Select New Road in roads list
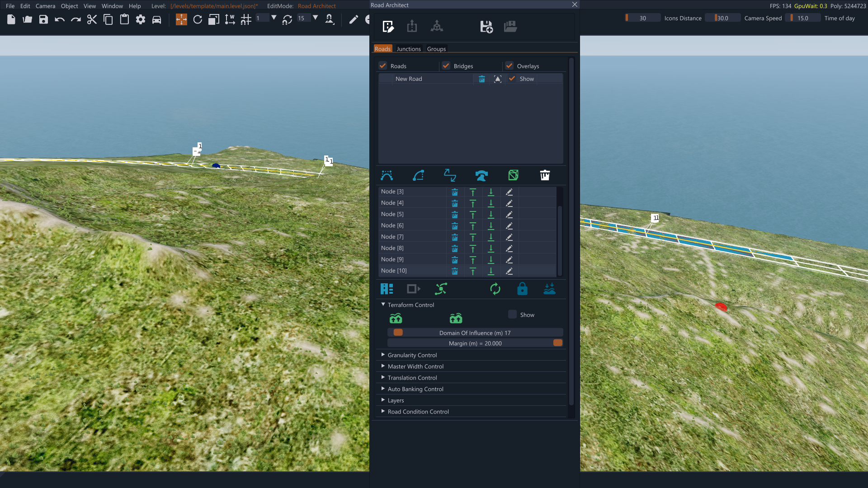Viewport: 868px width, 488px height. tap(409, 79)
